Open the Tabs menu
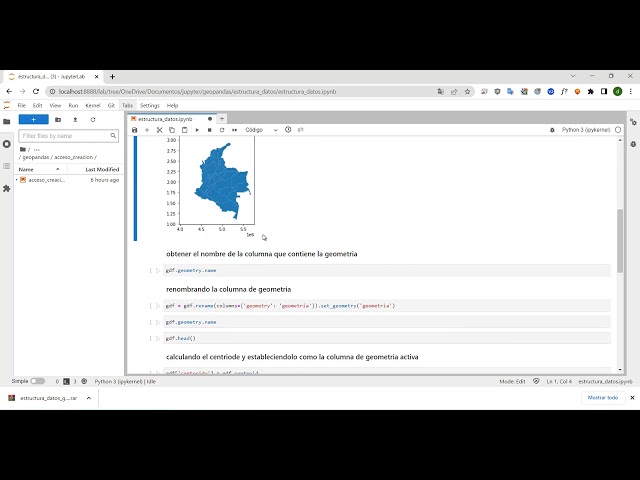This screenshot has width=640, height=480. [127, 105]
